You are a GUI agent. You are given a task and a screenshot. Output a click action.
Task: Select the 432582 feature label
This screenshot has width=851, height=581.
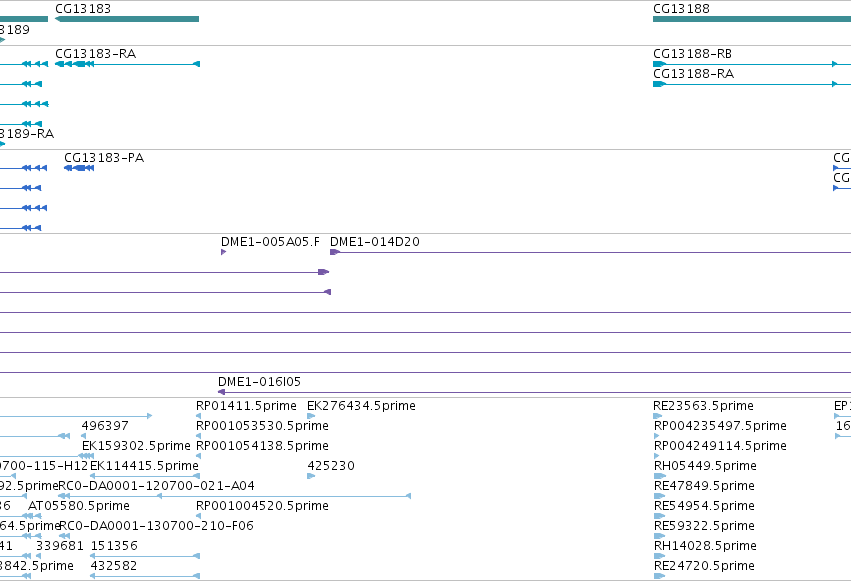tap(114, 566)
